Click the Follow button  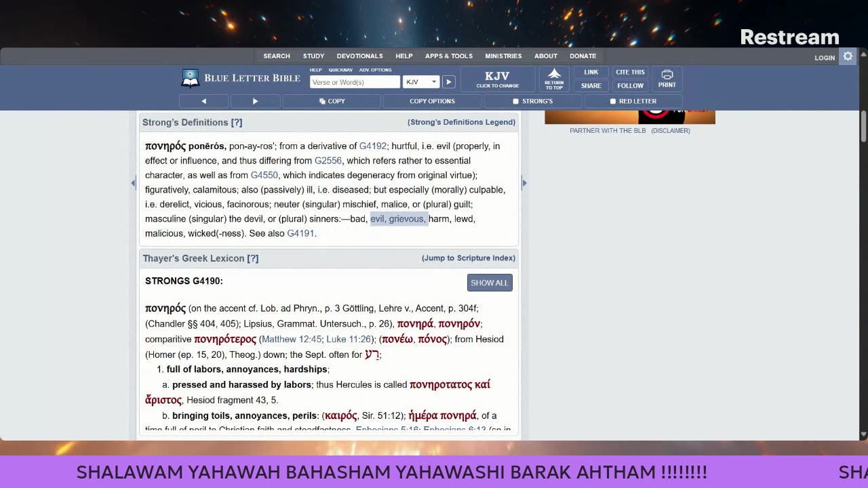630,85
